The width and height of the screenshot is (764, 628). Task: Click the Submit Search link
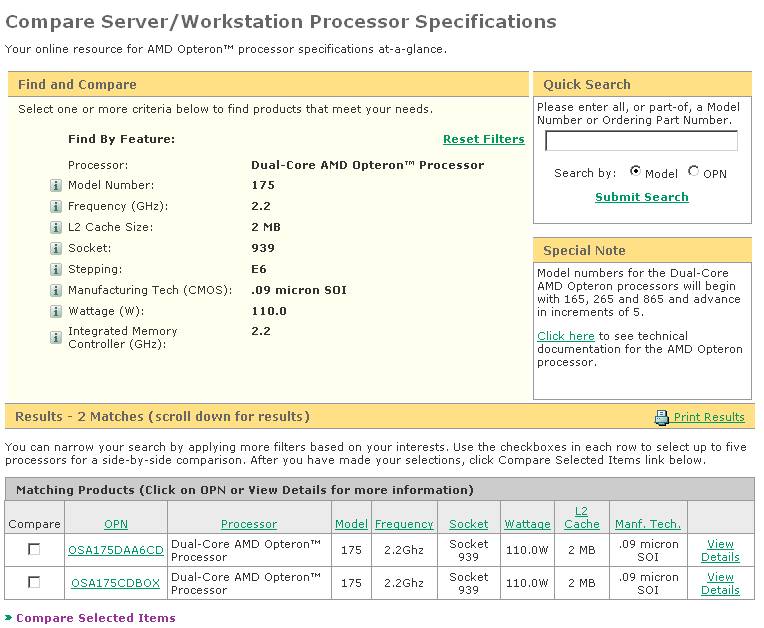point(642,197)
